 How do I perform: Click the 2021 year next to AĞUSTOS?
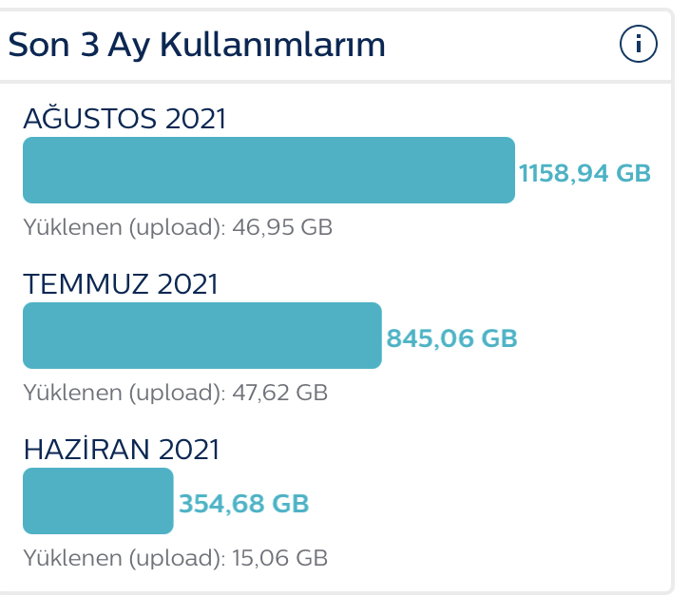click(x=196, y=120)
